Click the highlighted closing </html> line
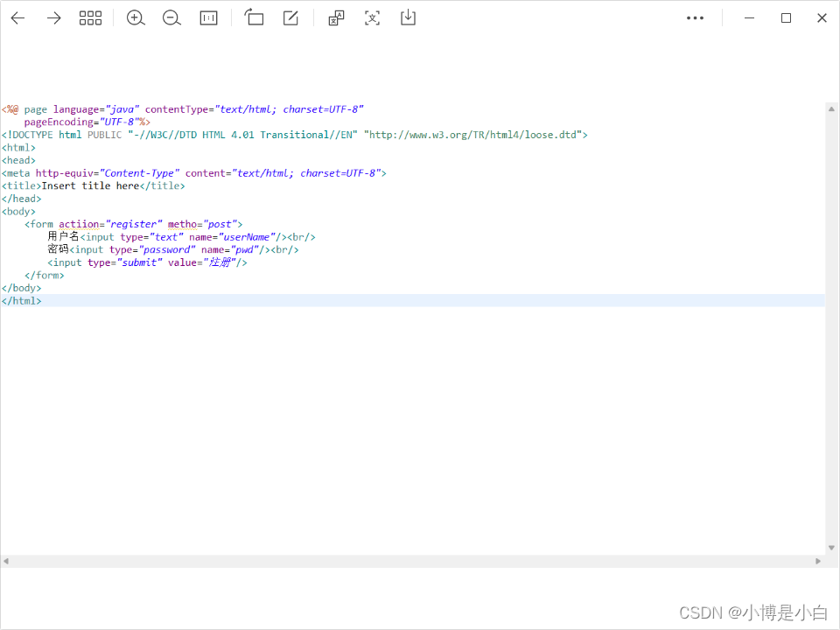 (412, 300)
